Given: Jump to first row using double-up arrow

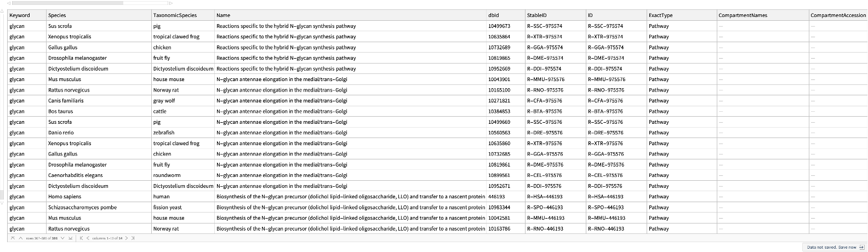Looking at the screenshot, I should [x=12, y=238].
